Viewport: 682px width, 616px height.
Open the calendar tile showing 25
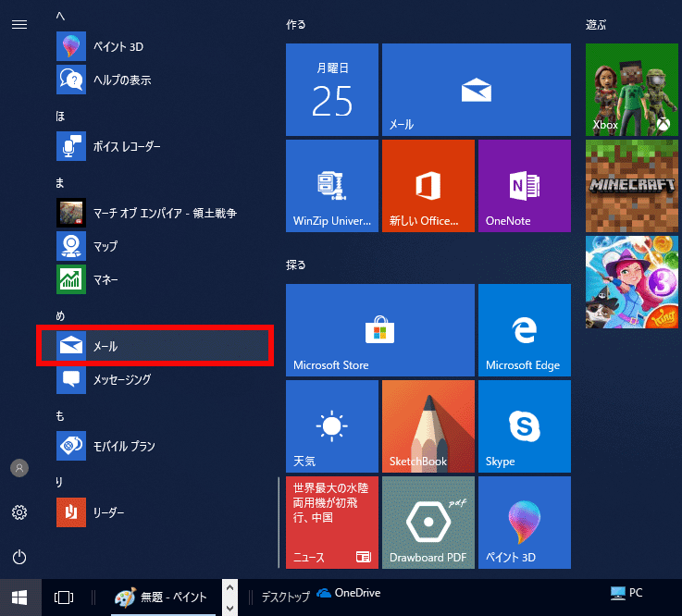coord(332,90)
